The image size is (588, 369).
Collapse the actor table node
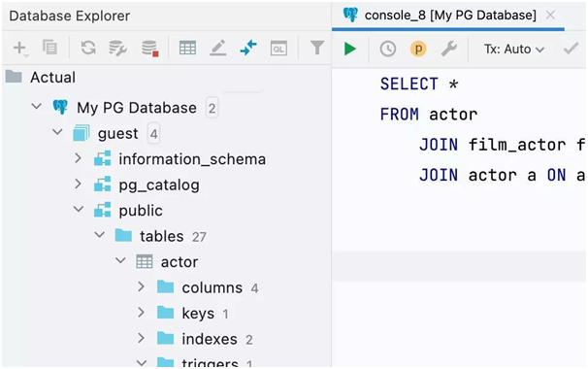(120, 260)
